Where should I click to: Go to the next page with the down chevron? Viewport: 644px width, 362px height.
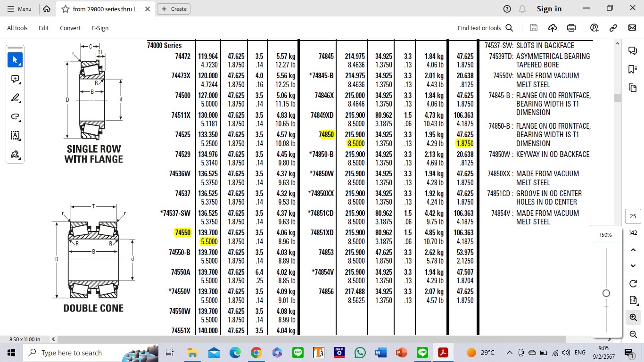coord(633,266)
